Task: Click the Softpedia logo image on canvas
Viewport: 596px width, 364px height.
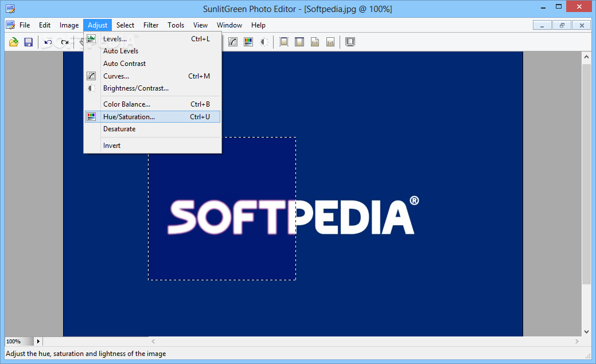Action: click(x=293, y=216)
